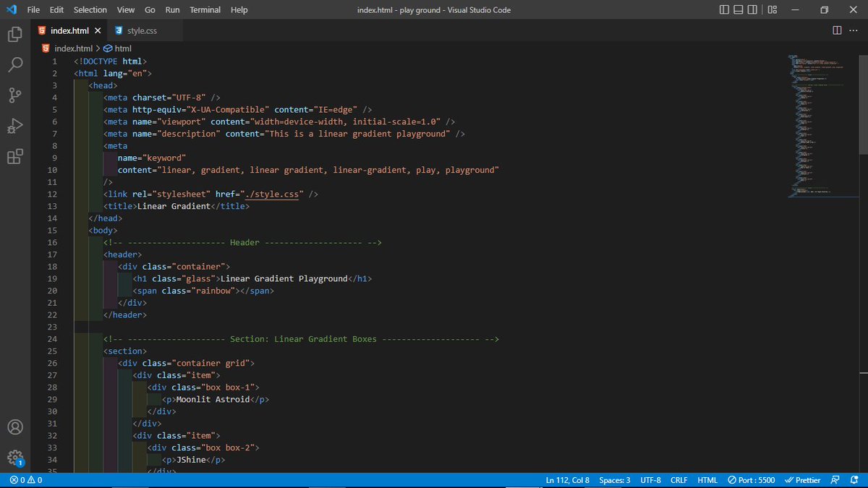Open the Manage gear with update badge
Viewport: 868px width, 488px height.
(x=14, y=458)
